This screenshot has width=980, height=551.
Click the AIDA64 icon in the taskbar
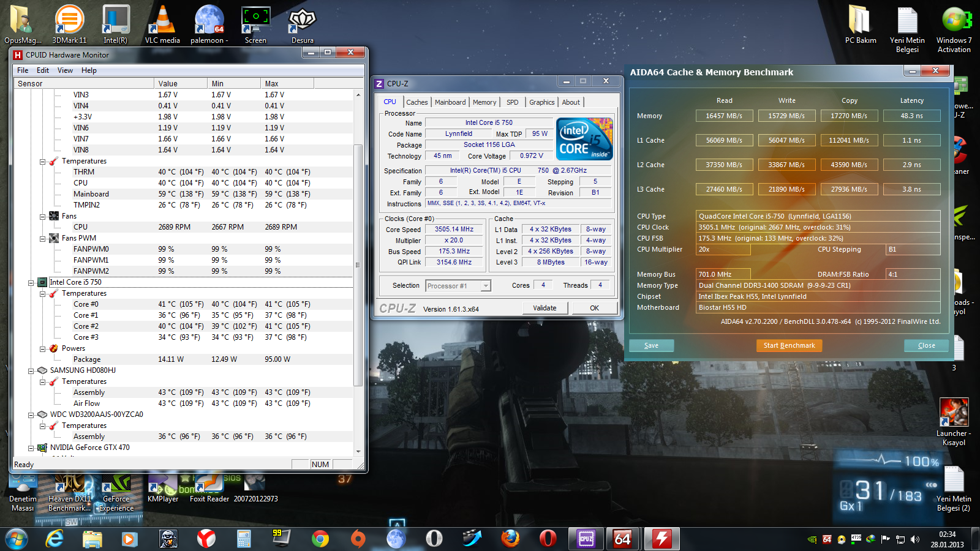point(623,539)
